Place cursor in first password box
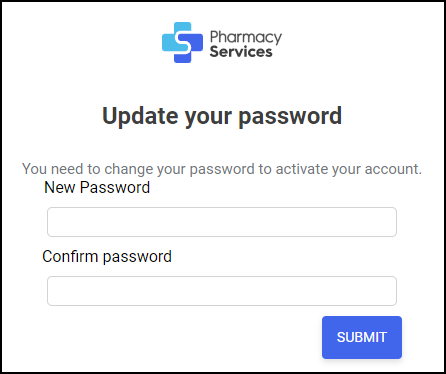 [222, 222]
